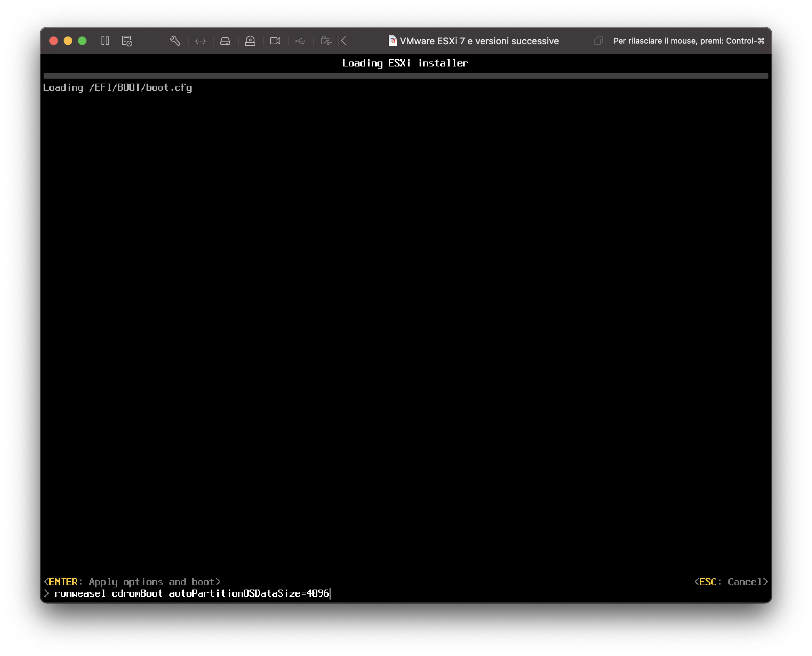Image resolution: width=812 pixels, height=656 pixels.
Task: Click the network adapter arrows icon
Action: (200, 41)
